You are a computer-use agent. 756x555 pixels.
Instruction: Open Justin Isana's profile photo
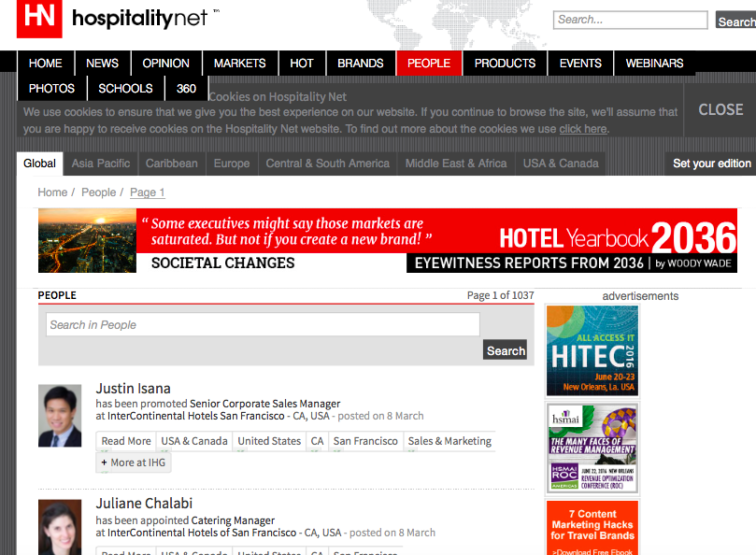(x=60, y=416)
